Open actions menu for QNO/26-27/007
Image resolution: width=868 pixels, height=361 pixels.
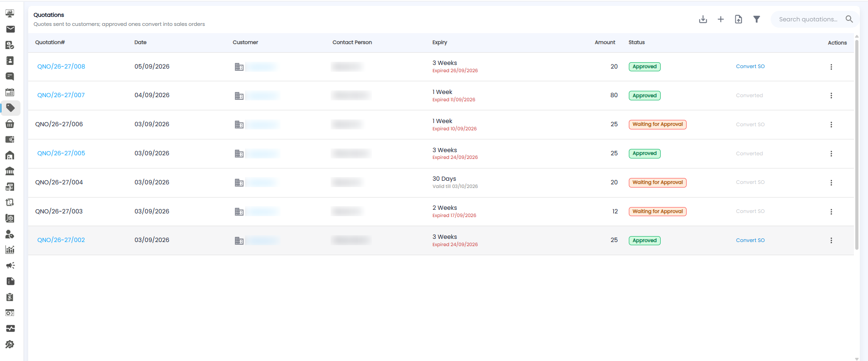(831, 96)
